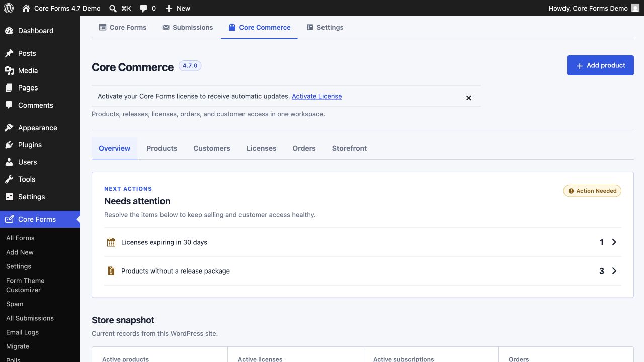The image size is (644, 362).
Task: Open Email Logs submenu item
Action: 22,332
